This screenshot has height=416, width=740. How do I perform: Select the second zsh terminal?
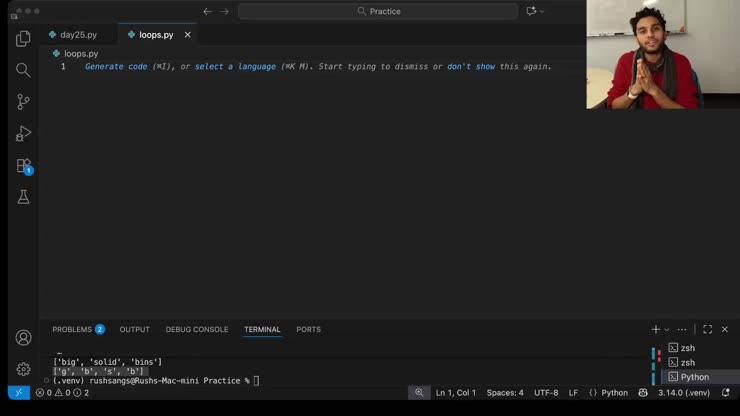coord(701,363)
